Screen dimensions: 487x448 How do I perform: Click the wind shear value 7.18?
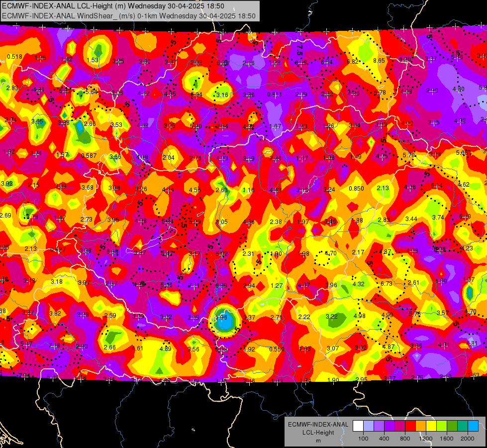click(x=54, y=345)
